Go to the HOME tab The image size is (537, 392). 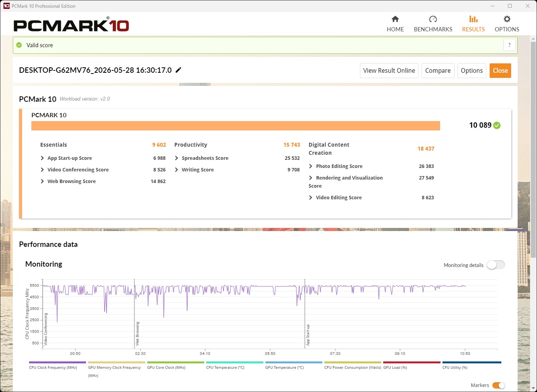pos(395,24)
